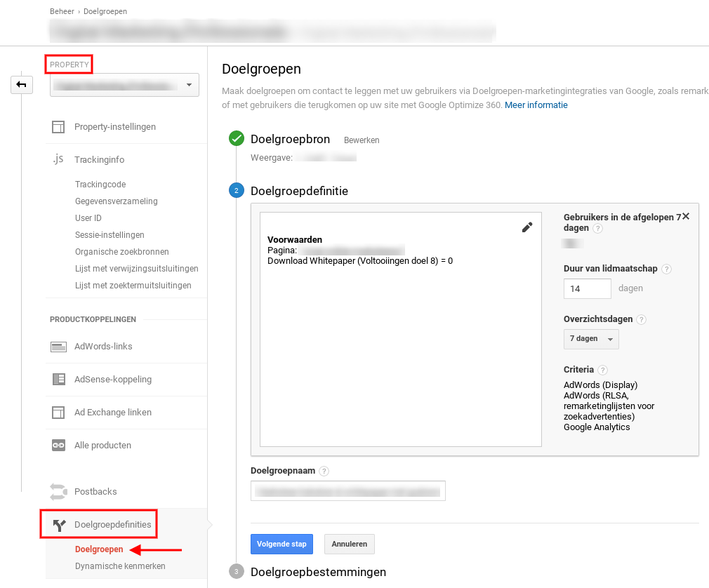Screen dimensions: 709x588
Task: Click the membership duration field showing 14
Action: 588,289
